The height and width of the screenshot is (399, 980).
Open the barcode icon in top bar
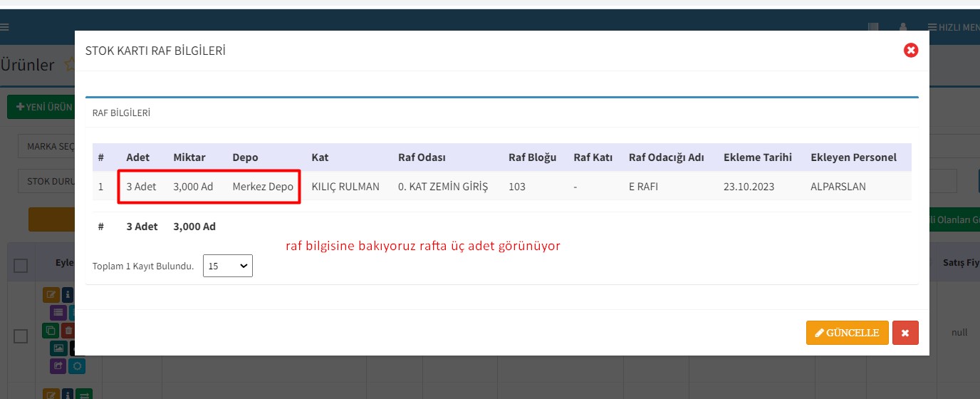coord(873,28)
